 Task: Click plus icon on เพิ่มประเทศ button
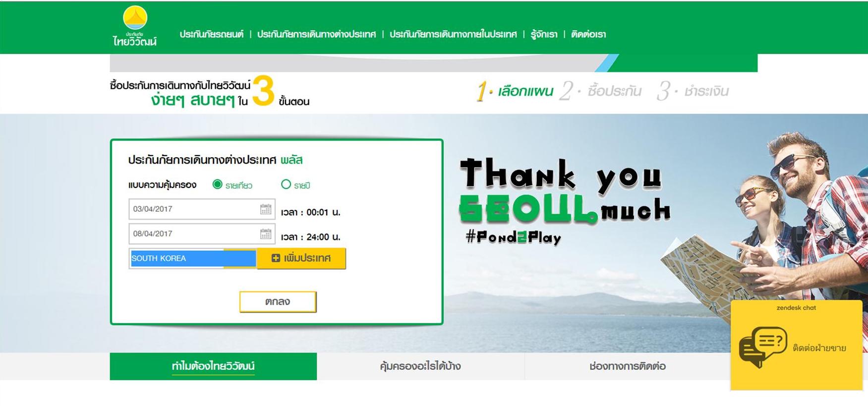pos(276,258)
